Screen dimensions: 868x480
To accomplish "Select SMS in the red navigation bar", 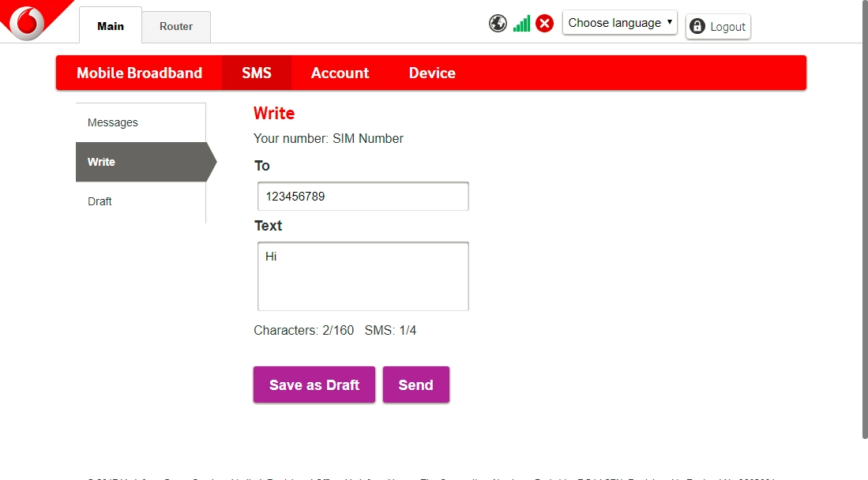I will coord(257,73).
